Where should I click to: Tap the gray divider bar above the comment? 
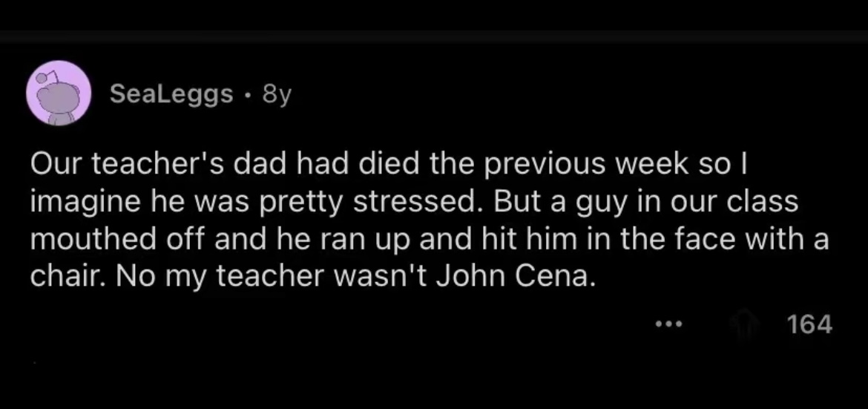pos(434,36)
